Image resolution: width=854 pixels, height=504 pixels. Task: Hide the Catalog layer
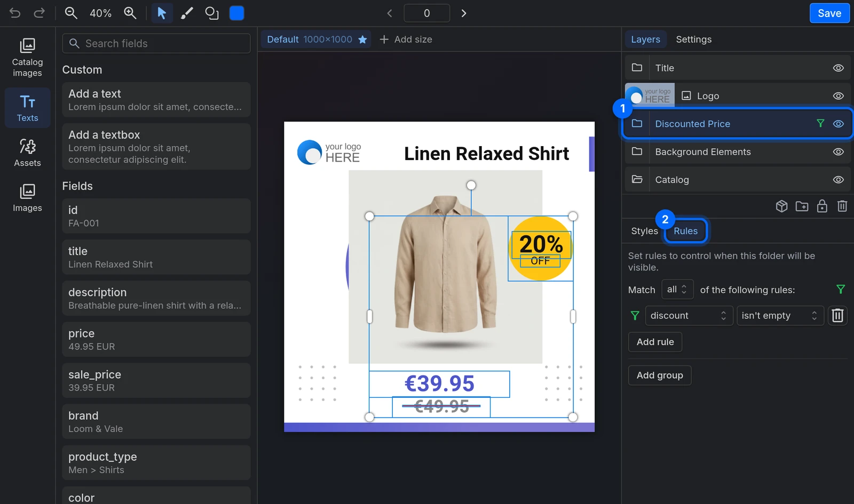pyautogui.click(x=839, y=180)
